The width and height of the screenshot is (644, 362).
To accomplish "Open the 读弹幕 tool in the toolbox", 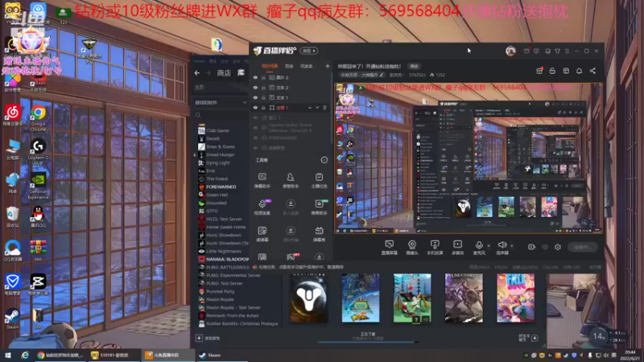I will pyautogui.click(x=262, y=234).
